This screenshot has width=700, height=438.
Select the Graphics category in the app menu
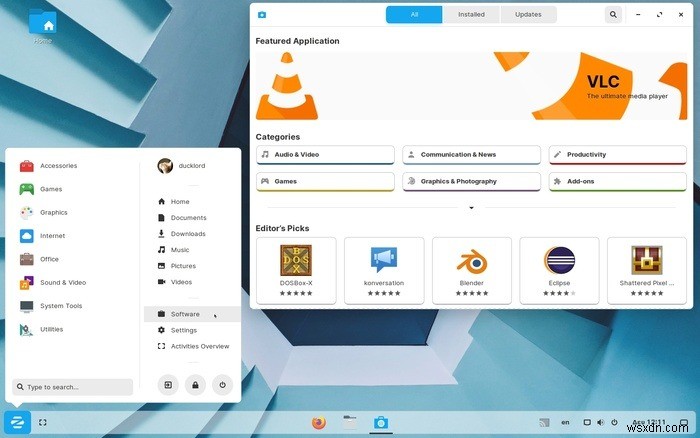pos(44,213)
